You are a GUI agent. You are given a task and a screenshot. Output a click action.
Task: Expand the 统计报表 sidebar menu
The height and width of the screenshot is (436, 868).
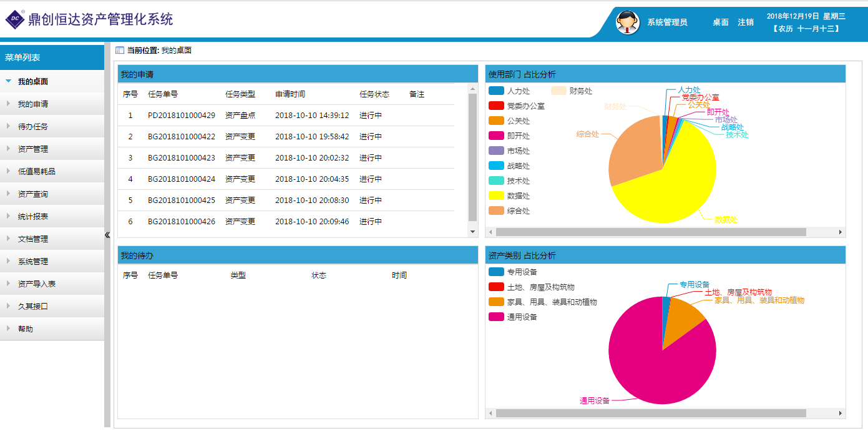(32, 217)
